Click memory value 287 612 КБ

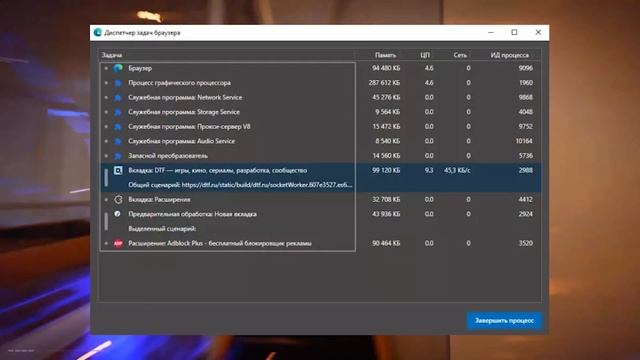click(x=384, y=83)
